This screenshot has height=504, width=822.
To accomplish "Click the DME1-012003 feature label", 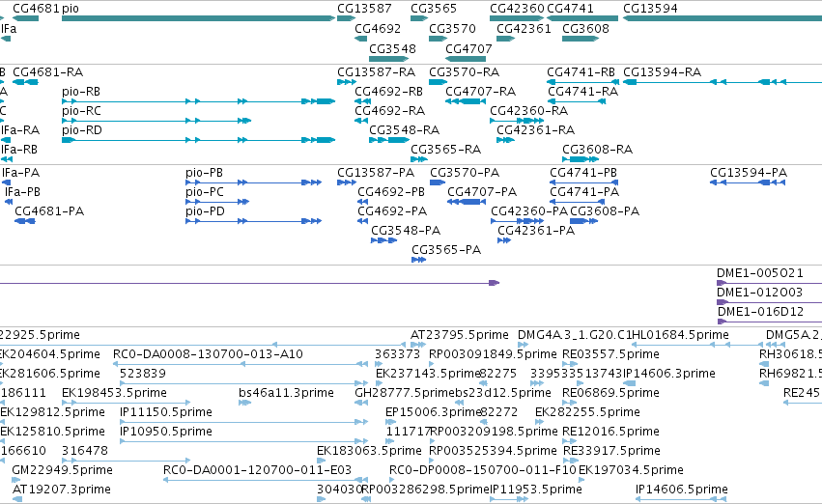I will (759, 292).
